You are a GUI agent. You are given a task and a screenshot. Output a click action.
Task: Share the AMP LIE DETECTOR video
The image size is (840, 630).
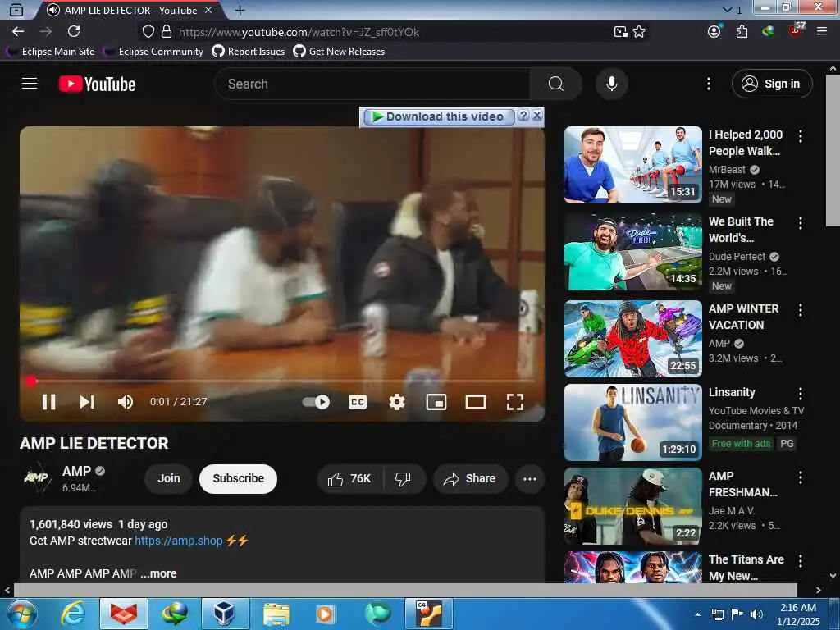point(470,478)
